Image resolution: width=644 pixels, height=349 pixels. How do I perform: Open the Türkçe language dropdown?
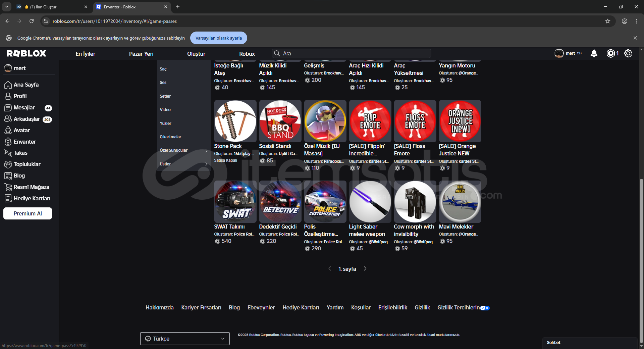(185, 339)
